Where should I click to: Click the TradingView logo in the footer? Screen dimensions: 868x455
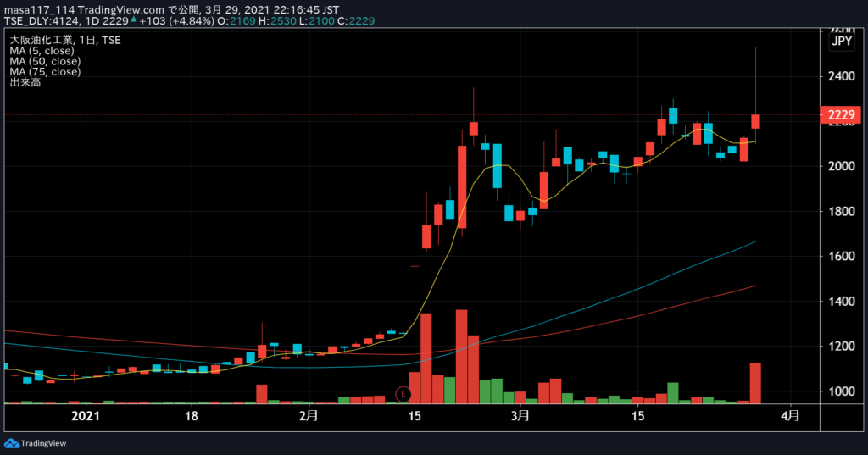point(35,443)
